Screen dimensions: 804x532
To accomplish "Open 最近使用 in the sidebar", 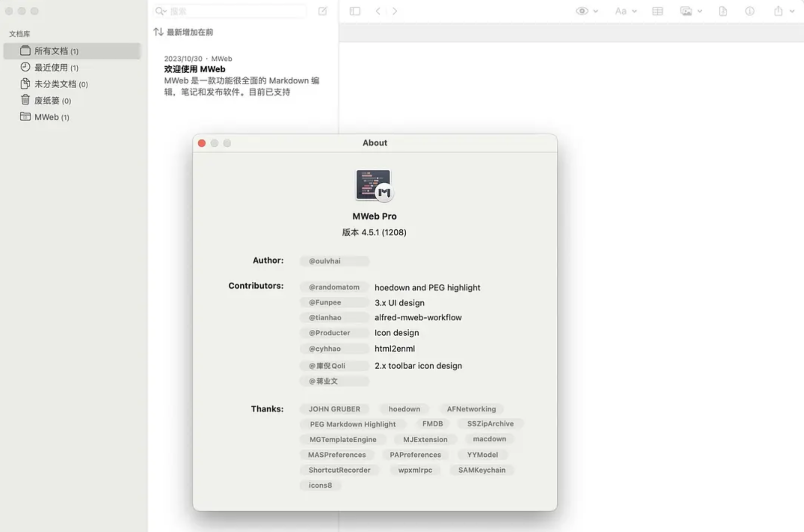I will 72,67.
